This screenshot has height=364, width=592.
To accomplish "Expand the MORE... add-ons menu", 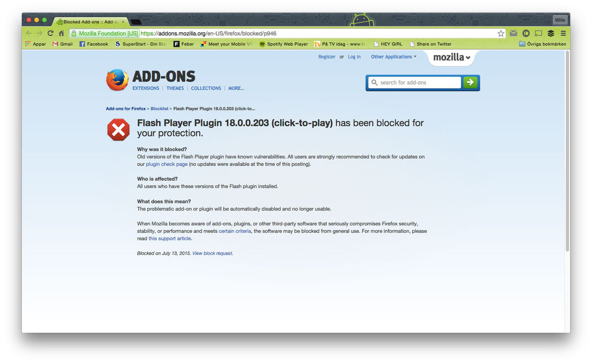I will tap(236, 88).
